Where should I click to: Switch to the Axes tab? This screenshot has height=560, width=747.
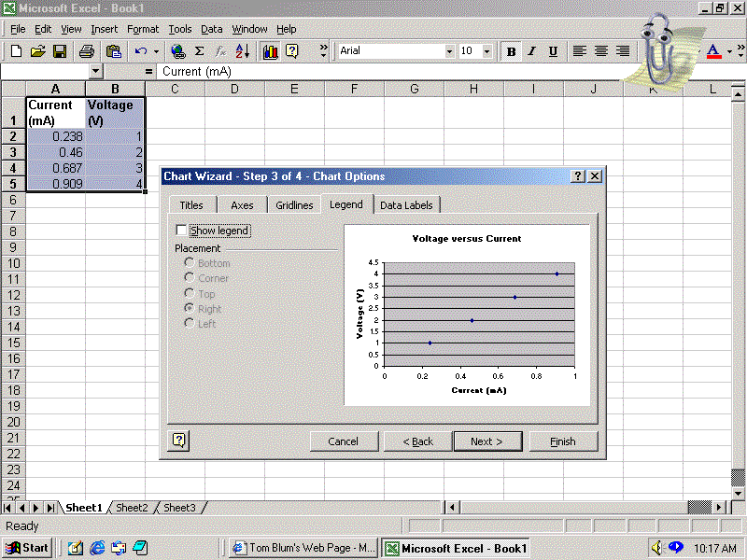point(242,205)
